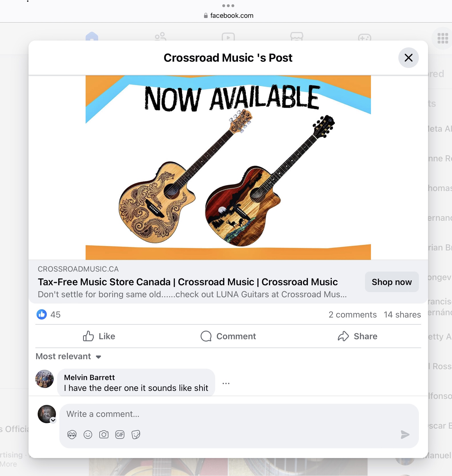Open the Facebook menu grid icon
This screenshot has height=476, width=452.
(443, 38)
